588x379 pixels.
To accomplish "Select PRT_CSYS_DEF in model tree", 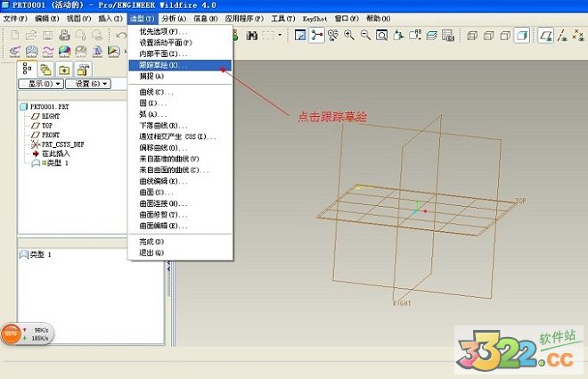I will click(x=58, y=144).
